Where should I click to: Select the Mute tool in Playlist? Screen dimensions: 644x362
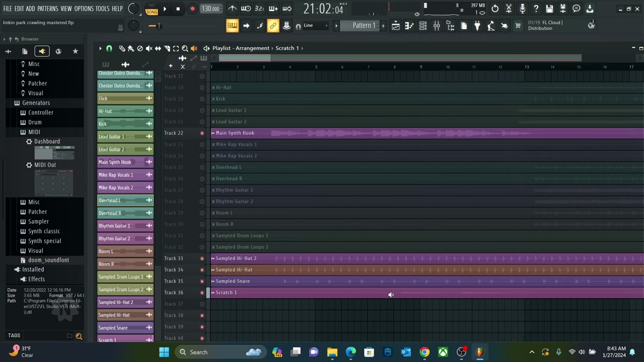(x=149, y=48)
